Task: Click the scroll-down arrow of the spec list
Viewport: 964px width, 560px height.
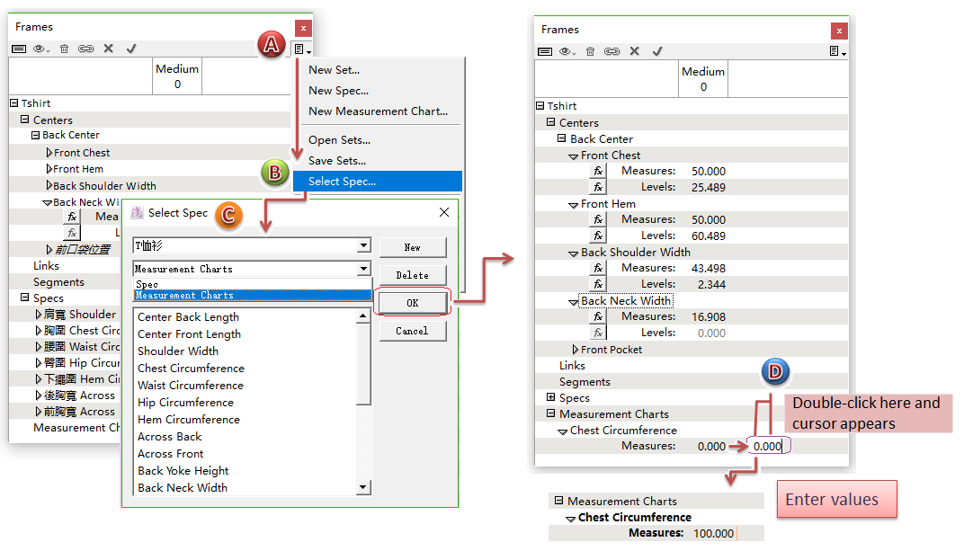Action: [x=363, y=487]
